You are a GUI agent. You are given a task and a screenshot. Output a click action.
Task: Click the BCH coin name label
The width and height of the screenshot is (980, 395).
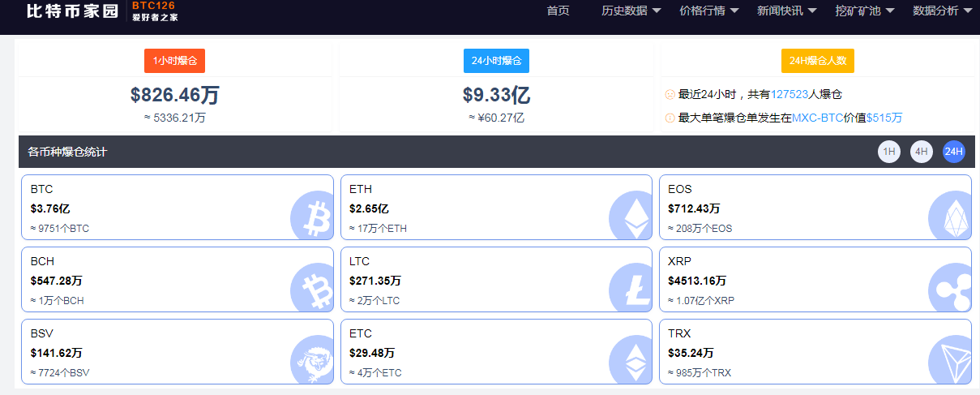click(42, 261)
